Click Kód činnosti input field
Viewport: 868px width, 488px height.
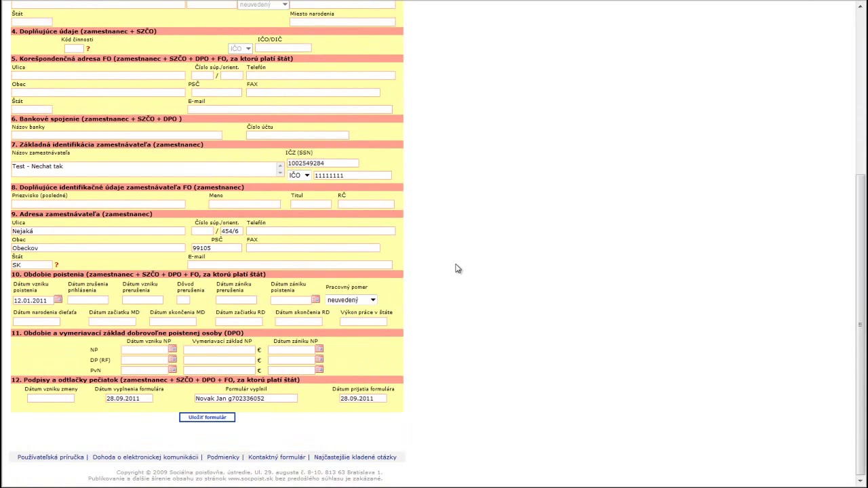click(x=73, y=49)
